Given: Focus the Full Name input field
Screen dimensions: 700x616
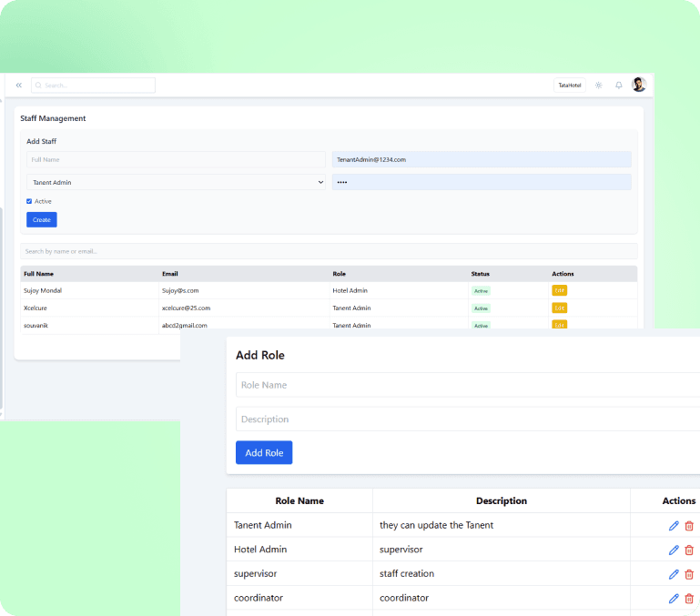Looking at the screenshot, I should (x=176, y=160).
